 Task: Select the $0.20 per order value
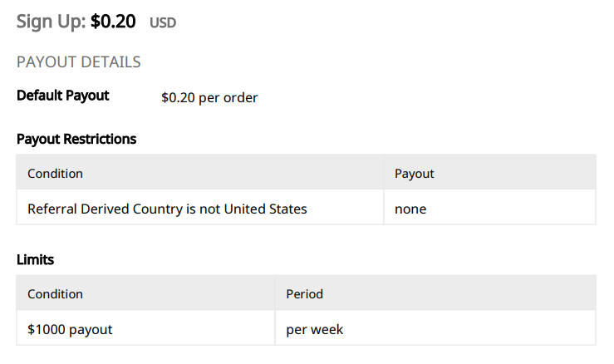[x=209, y=97]
